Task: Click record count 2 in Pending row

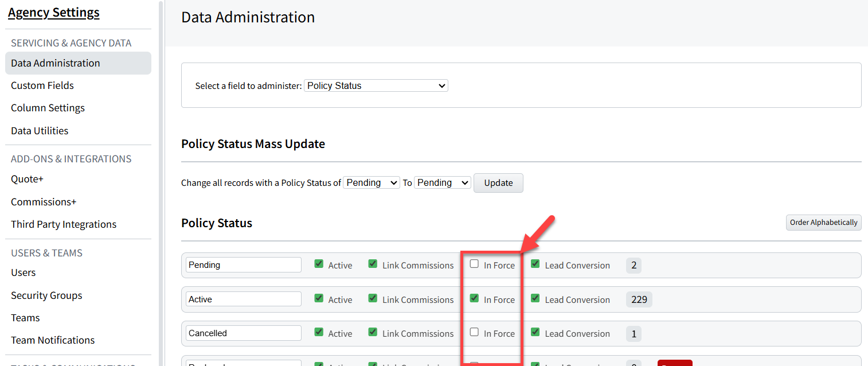Action: tap(634, 265)
